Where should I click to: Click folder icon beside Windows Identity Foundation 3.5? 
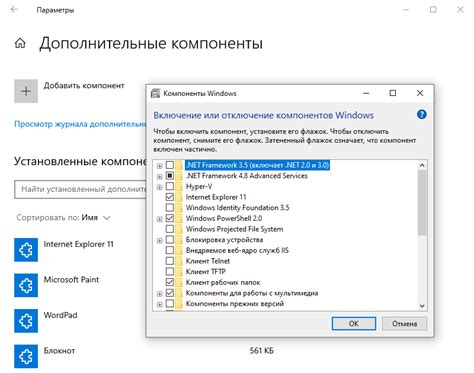pyautogui.click(x=179, y=208)
